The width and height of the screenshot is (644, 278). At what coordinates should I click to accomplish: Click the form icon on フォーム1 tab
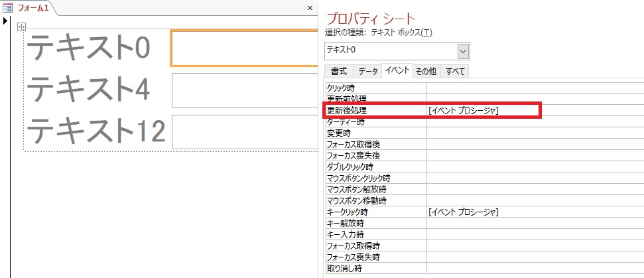click(8, 8)
